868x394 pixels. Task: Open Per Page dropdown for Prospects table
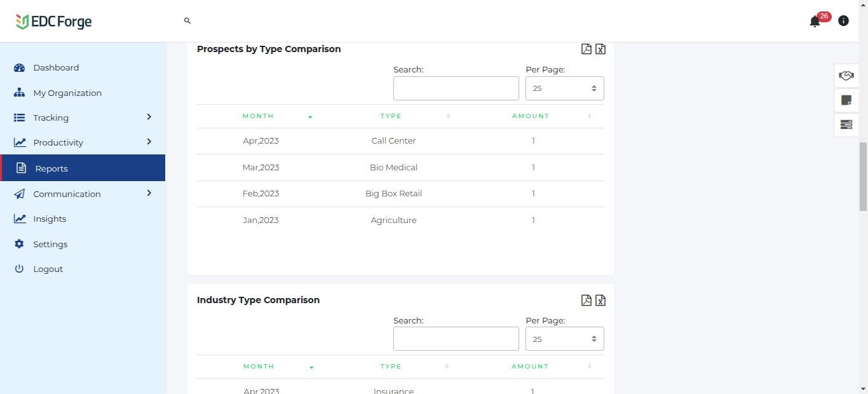(564, 88)
